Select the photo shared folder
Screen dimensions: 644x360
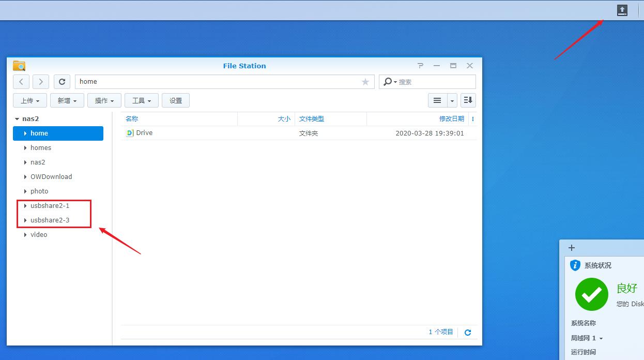point(39,191)
